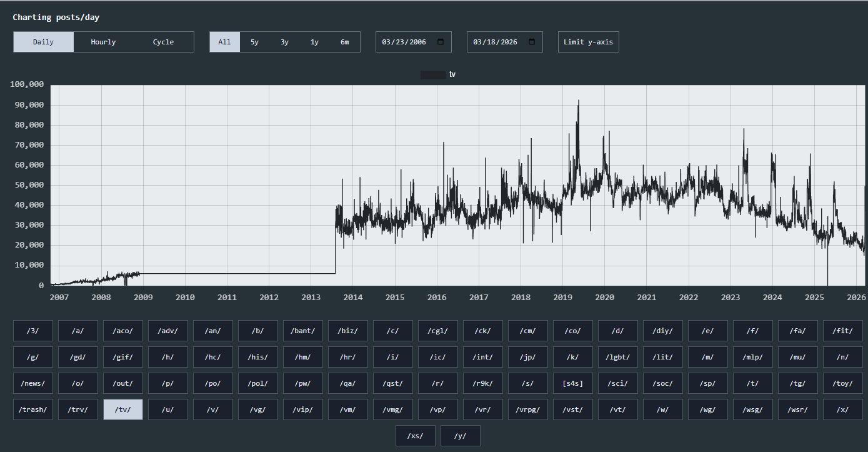Select the 6m time range
The height and width of the screenshot is (452, 868).
click(x=345, y=42)
